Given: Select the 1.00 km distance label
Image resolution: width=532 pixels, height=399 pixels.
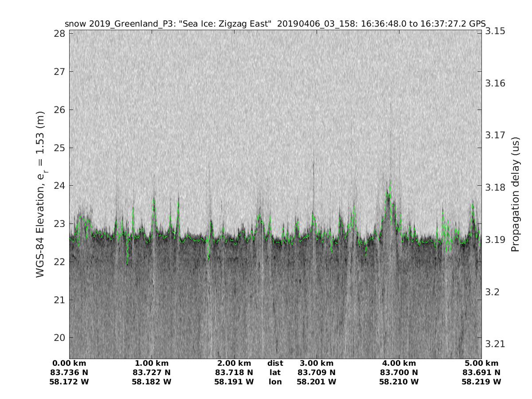Looking at the screenshot, I should [x=152, y=363].
